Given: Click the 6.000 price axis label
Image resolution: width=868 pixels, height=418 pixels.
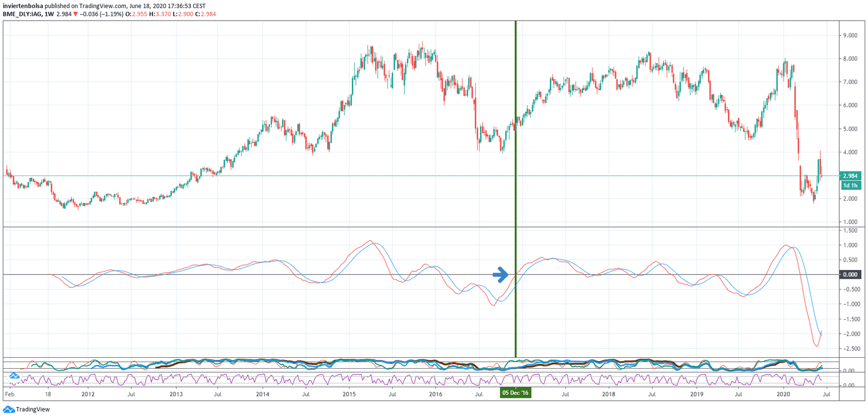Looking at the screenshot, I should coord(850,105).
